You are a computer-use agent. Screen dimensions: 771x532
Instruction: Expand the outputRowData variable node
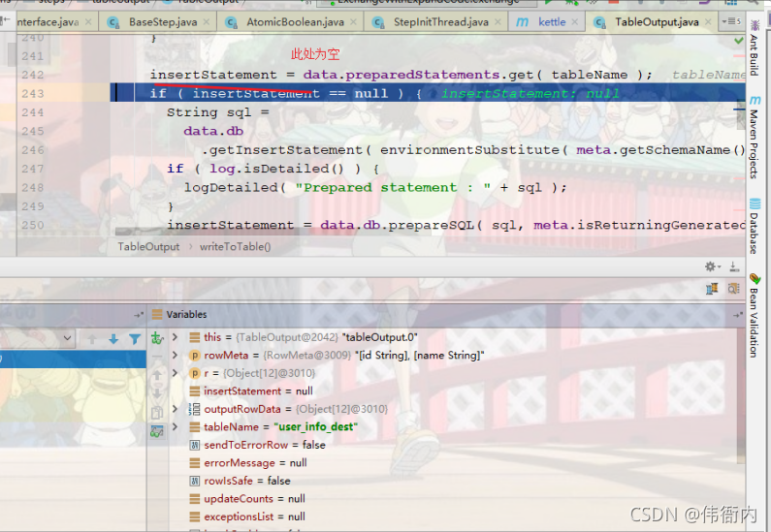coord(175,409)
